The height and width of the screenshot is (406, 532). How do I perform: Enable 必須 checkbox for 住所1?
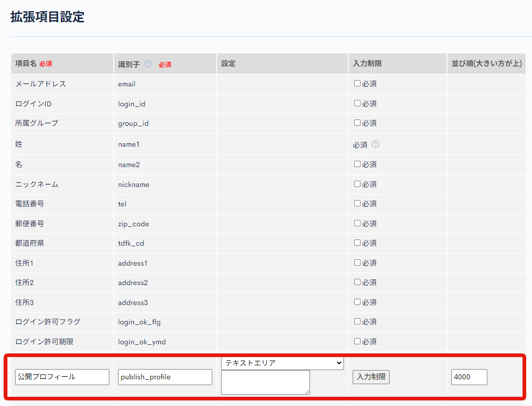tap(357, 263)
